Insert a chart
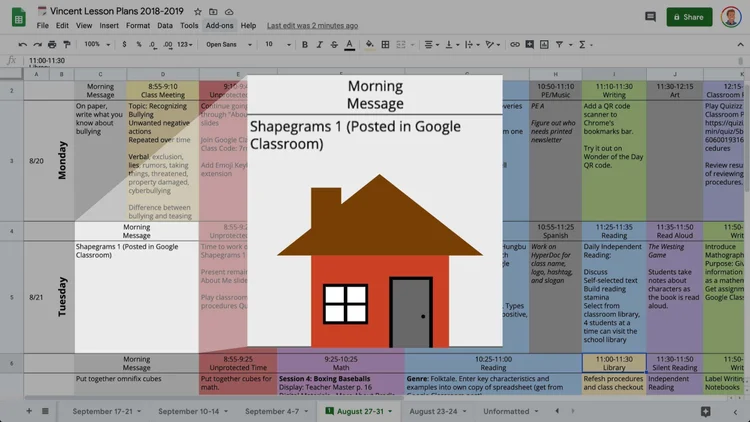This screenshot has height=422, width=750. [x=544, y=44]
